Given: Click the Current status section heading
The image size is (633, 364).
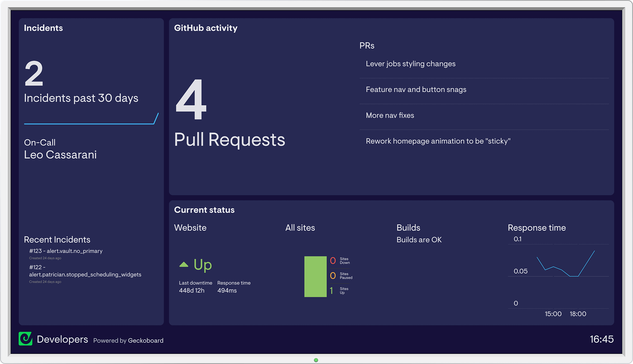Looking at the screenshot, I should click(x=204, y=210).
